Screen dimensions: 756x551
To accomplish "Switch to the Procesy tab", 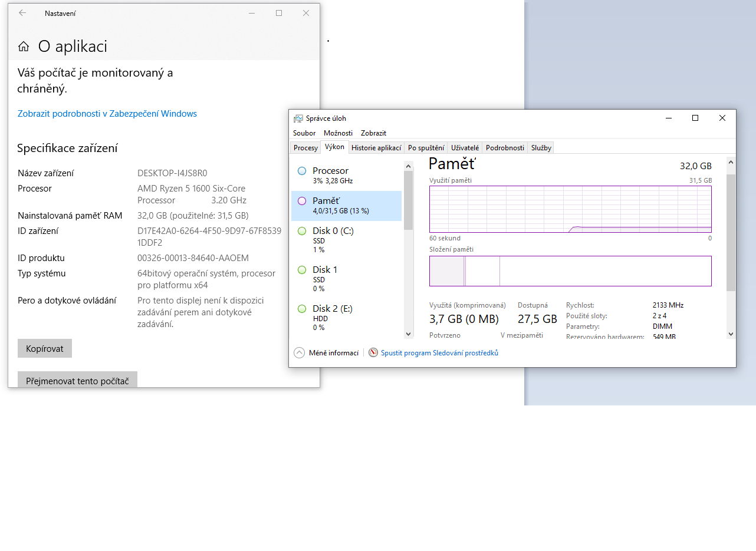I will (x=305, y=148).
